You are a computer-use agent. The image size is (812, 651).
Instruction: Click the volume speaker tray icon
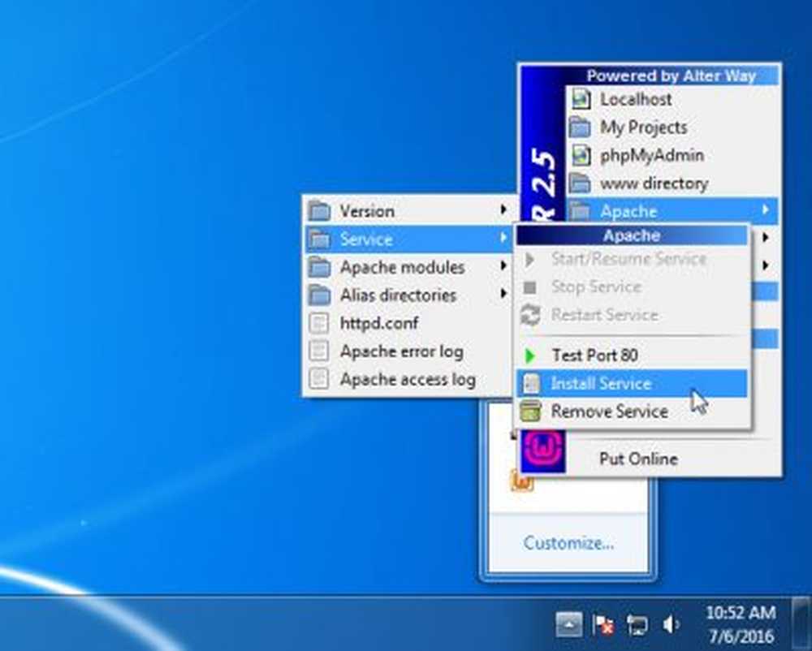point(672,625)
